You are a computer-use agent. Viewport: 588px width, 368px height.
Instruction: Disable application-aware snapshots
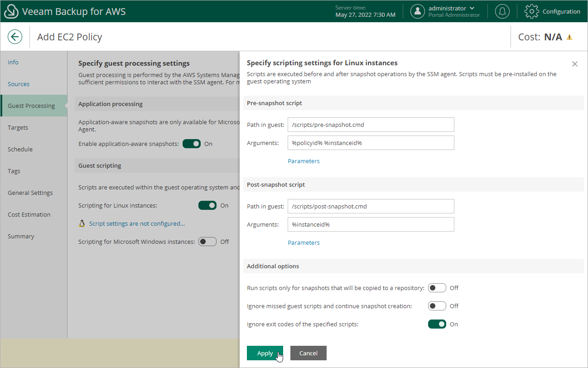tap(191, 143)
